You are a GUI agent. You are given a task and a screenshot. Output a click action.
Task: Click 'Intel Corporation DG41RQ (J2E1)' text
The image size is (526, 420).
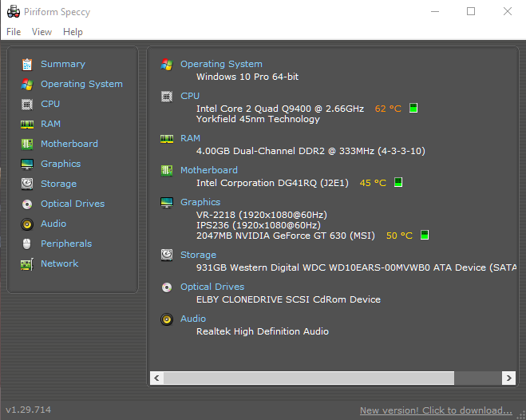pos(272,183)
